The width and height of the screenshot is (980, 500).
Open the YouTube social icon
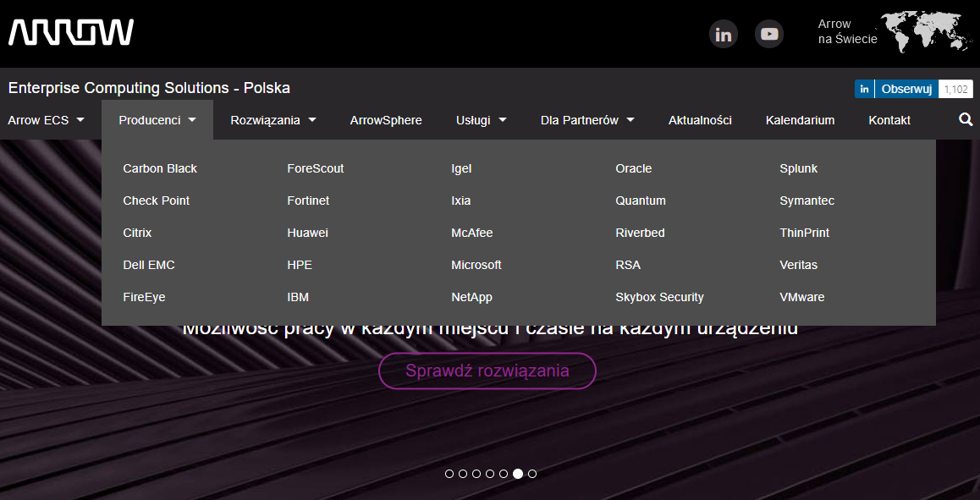coord(768,34)
